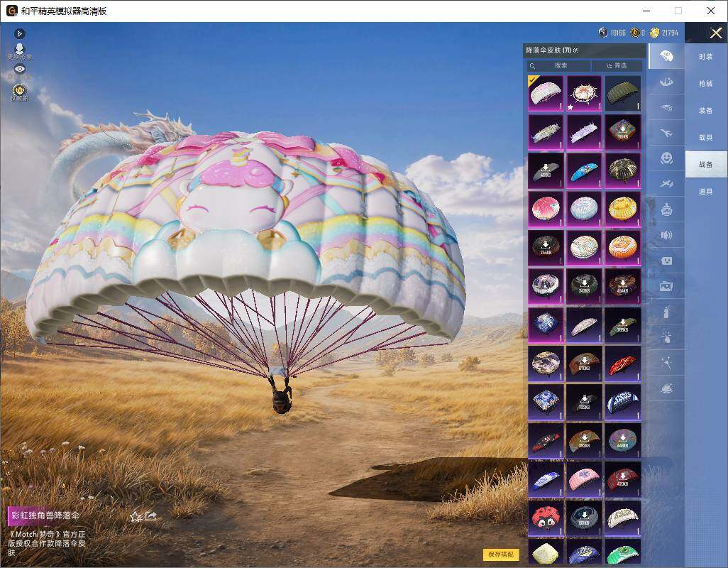Maximize the emulator window

pyautogui.click(x=678, y=11)
